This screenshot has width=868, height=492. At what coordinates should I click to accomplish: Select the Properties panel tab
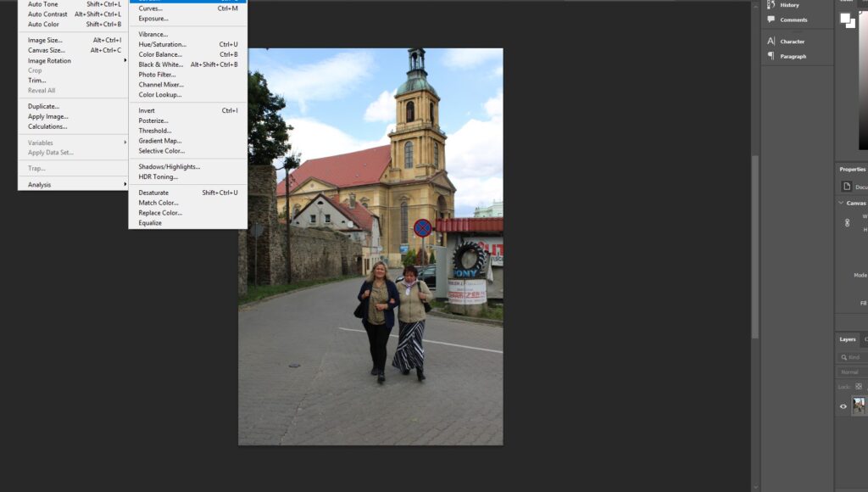point(852,169)
